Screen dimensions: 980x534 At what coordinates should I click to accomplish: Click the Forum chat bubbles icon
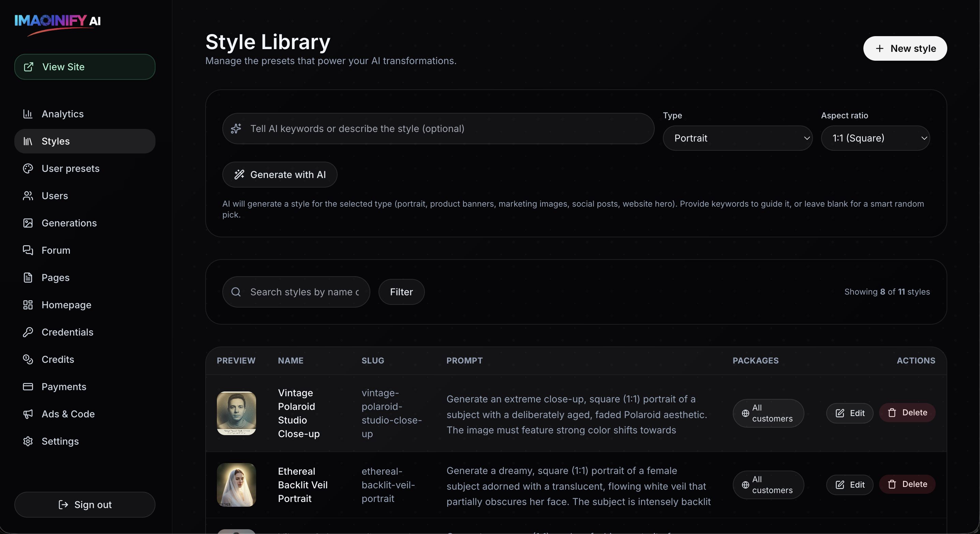tap(28, 250)
